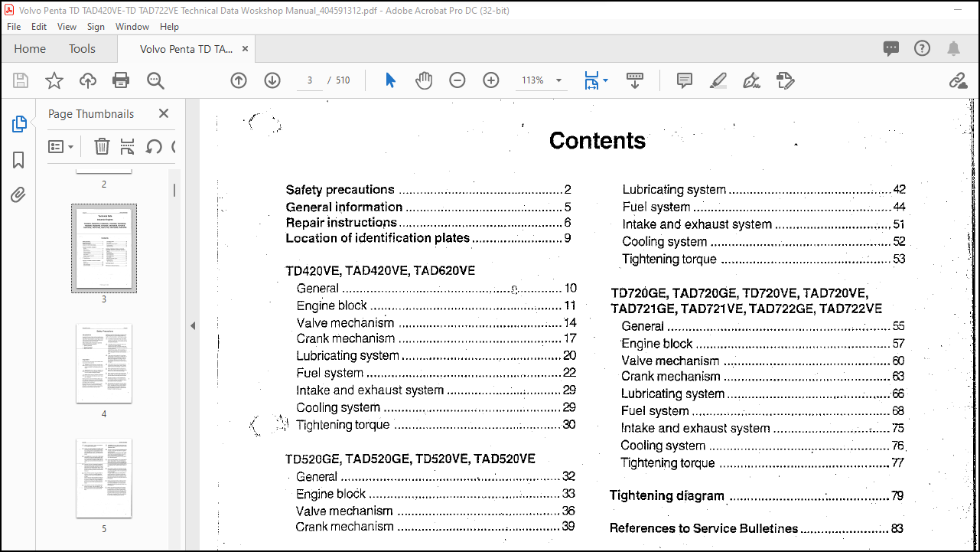The height and width of the screenshot is (552, 980).
Task: Switch to the Tools tab
Action: click(82, 49)
